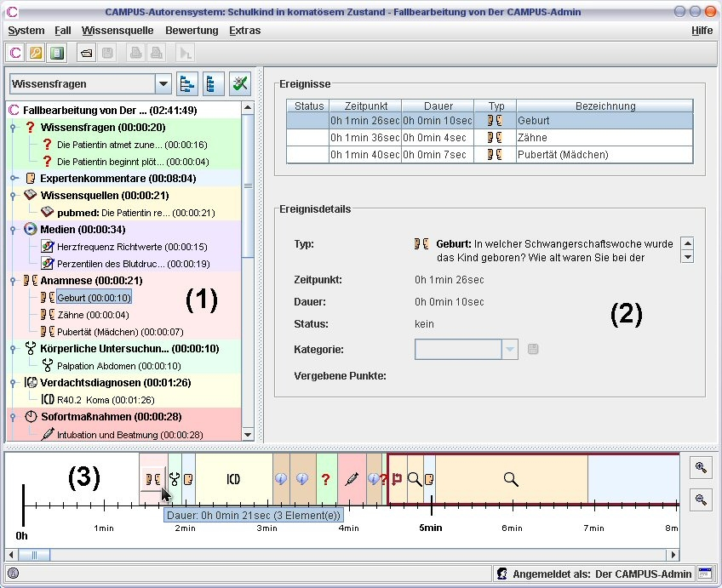Click the user icon beside 'Angemeldet als'
This screenshot has width=722, height=588.
(x=502, y=574)
